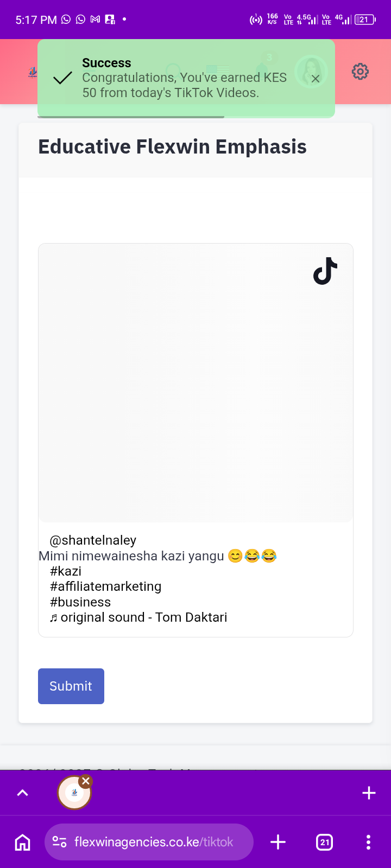This screenshot has height=868, width=391.
Task: Open browser three-dot menu
Action: pyautogui.click(x=368, y=842)
